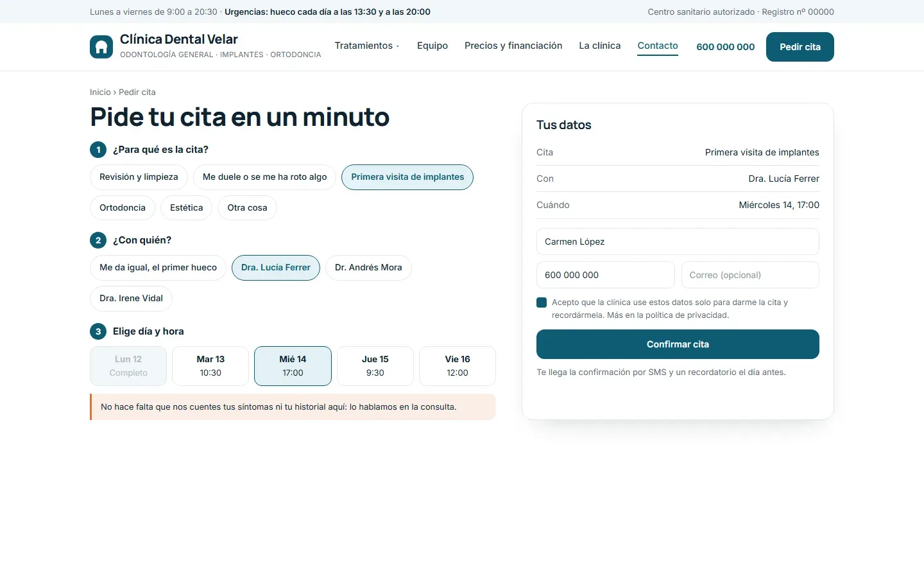924x578 pixels.
Task: Select 'Me duele o se me ha roto algo'
Action: pyautogui.click(x=264, y=177)
